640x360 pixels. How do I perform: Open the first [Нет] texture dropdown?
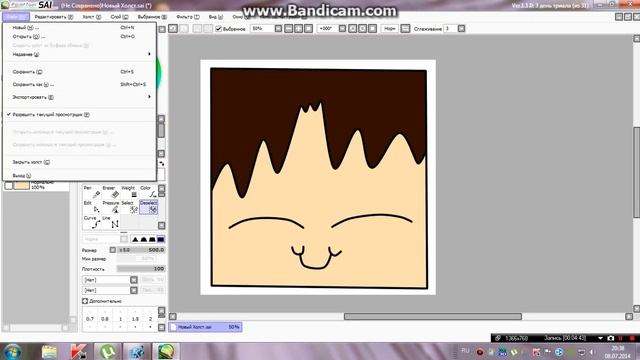[133, 280]
